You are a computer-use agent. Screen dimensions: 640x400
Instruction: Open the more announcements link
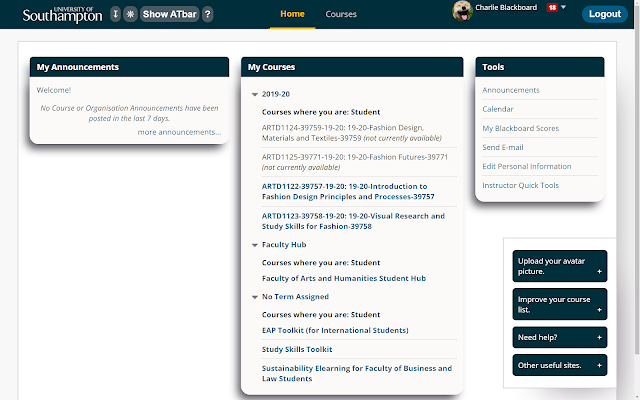(179, 132)
